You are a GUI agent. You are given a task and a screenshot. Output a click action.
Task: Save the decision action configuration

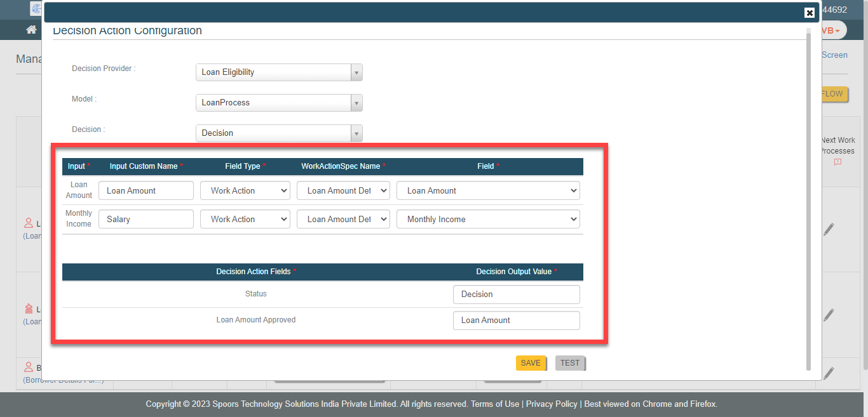(531, 363)
